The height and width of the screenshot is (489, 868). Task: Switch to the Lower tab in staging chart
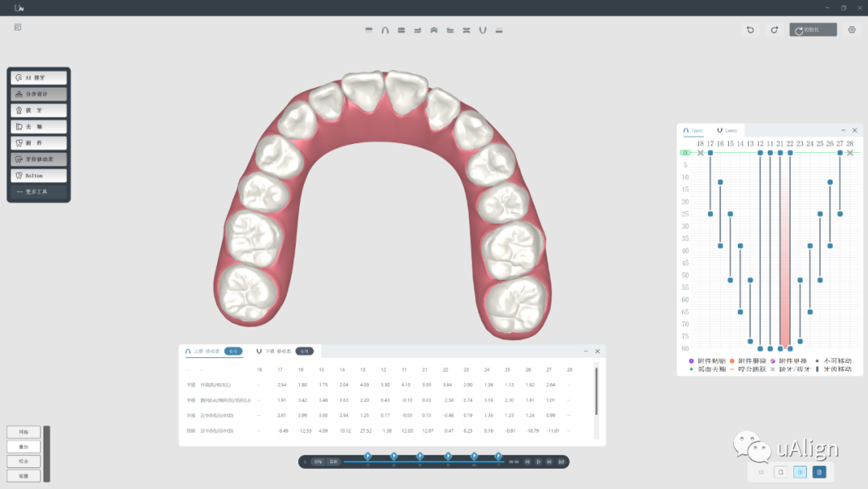(727, 131)
